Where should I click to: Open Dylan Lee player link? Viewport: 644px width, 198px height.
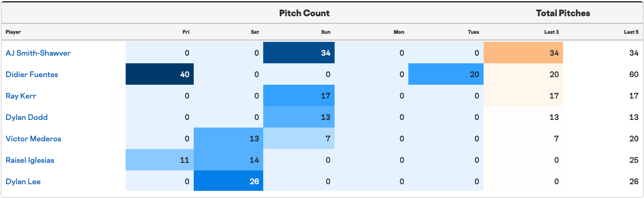click(23, 182)
